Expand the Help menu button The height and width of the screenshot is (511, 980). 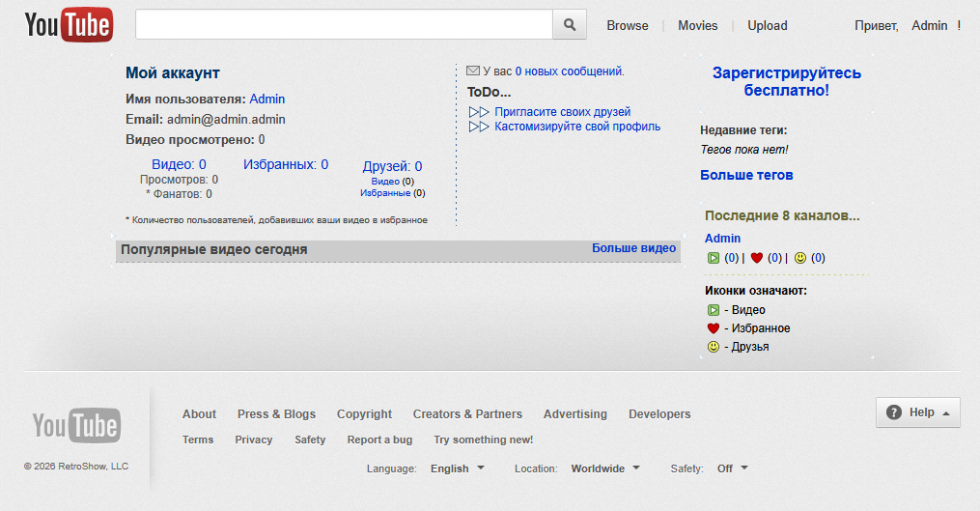point(917,412)
